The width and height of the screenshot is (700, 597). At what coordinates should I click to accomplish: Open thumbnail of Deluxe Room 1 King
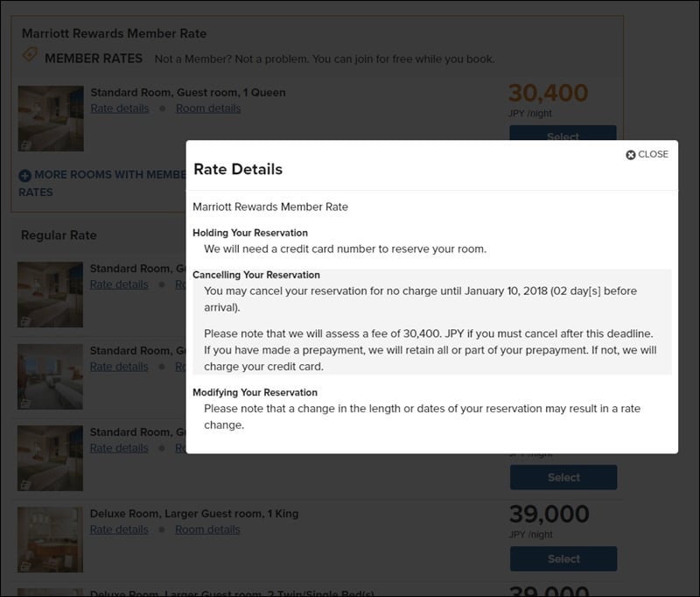50,539
